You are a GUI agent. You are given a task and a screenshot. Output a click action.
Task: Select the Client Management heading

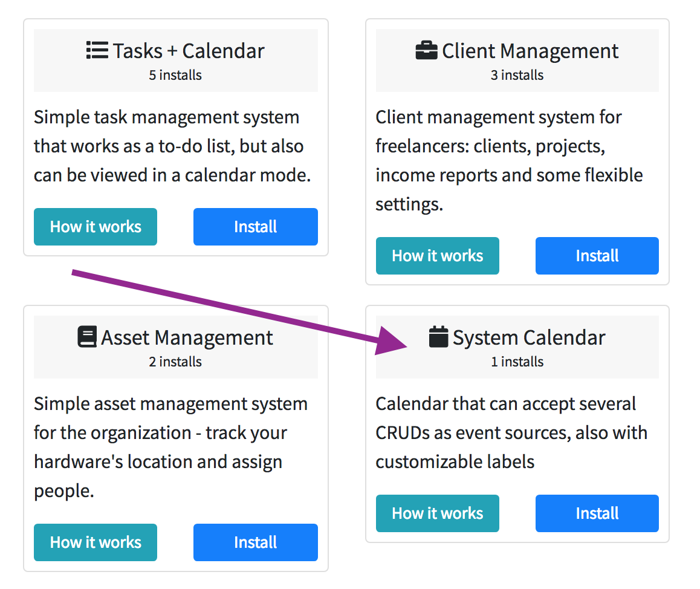(530, 51)
